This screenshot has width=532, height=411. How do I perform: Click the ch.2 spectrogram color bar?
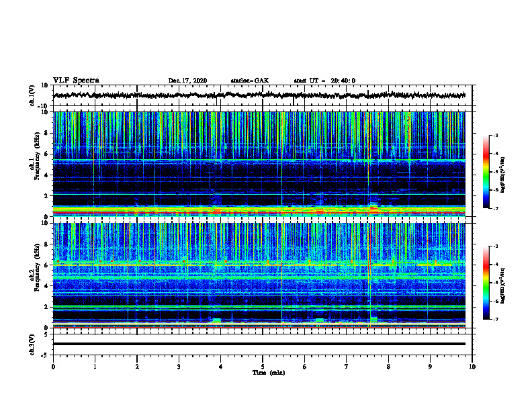click(486, 283)
